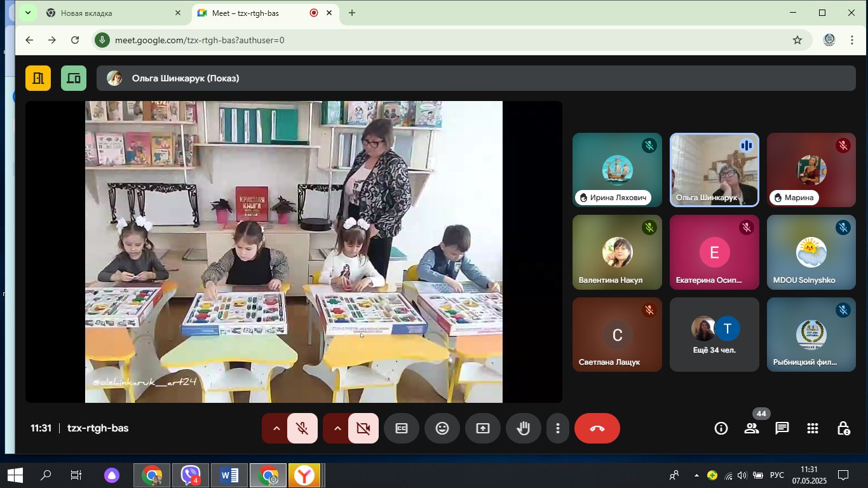The image size is (868, 488).
Task: Select Светлана Лащук participant tile
Action: (617, 334)
